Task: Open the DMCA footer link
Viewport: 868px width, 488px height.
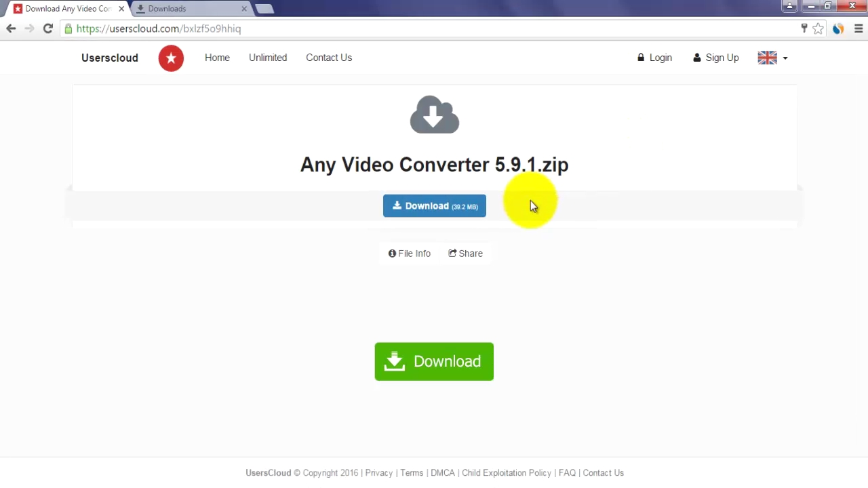Action: [443, 472]
